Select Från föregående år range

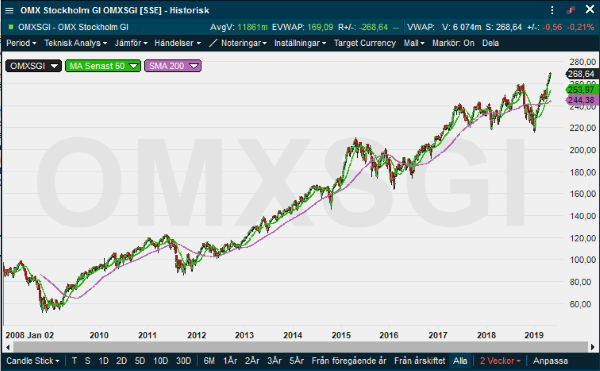click(x=349, y=361)
